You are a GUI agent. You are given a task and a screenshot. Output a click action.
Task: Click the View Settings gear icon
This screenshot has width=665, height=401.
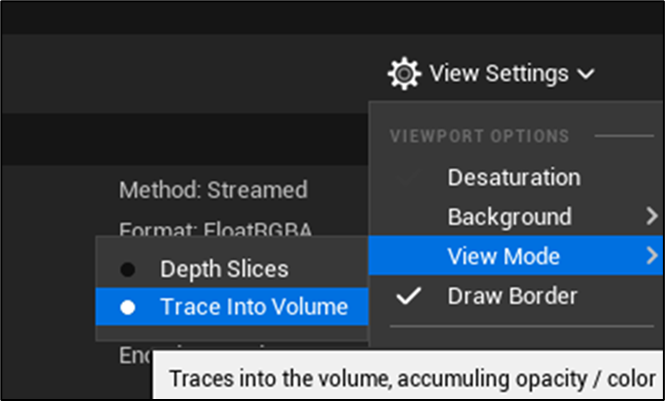[x=404, y=73]
